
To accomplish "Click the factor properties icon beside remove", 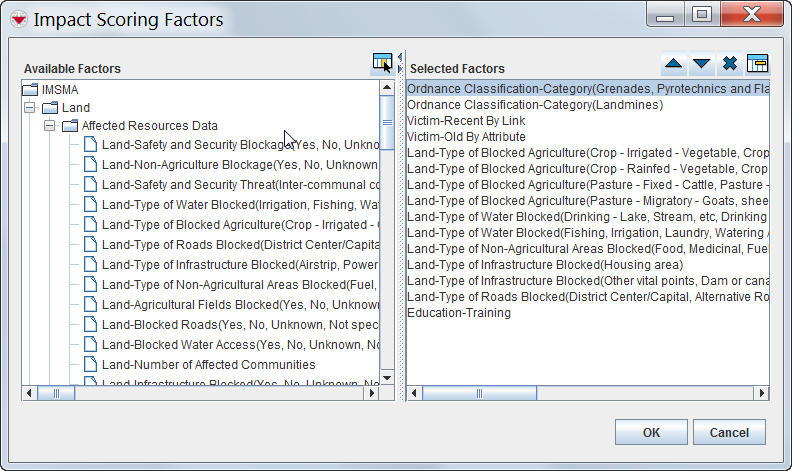I will tap(757, 64).
